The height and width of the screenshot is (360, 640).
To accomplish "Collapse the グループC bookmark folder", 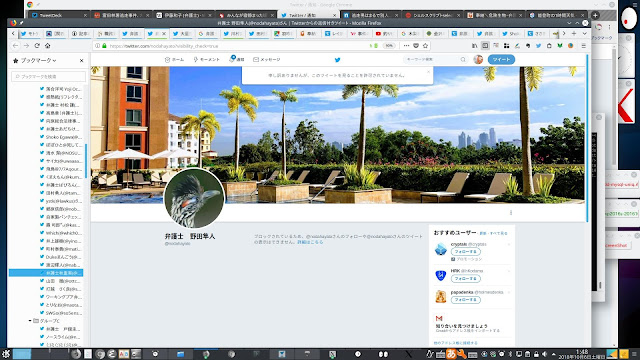I will (30, 321).
